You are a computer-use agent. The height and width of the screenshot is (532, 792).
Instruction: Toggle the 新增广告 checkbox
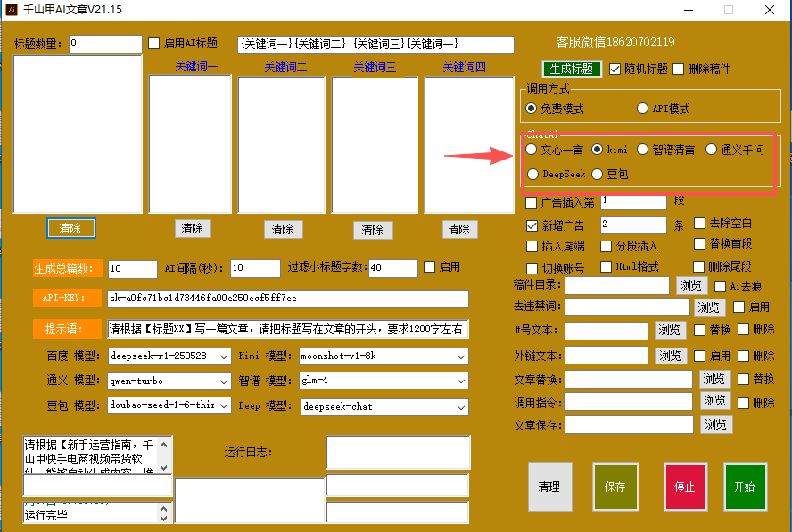(x=532, y=225)
